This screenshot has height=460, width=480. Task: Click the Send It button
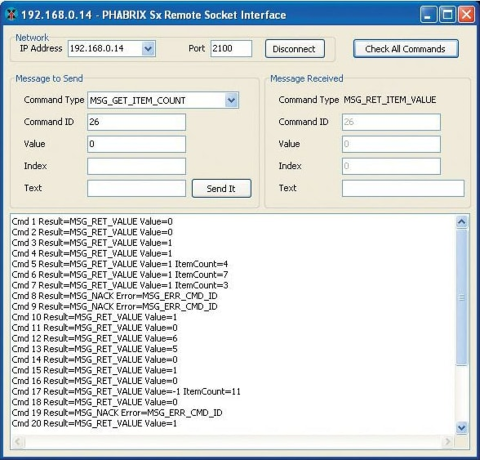coord(221,188)
